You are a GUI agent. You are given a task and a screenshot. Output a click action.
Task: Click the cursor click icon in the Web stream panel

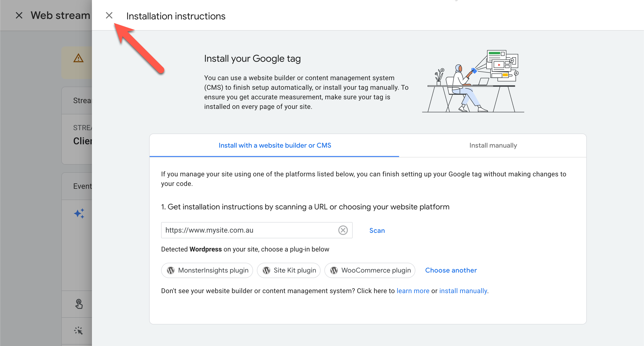(x=79, y=331)
